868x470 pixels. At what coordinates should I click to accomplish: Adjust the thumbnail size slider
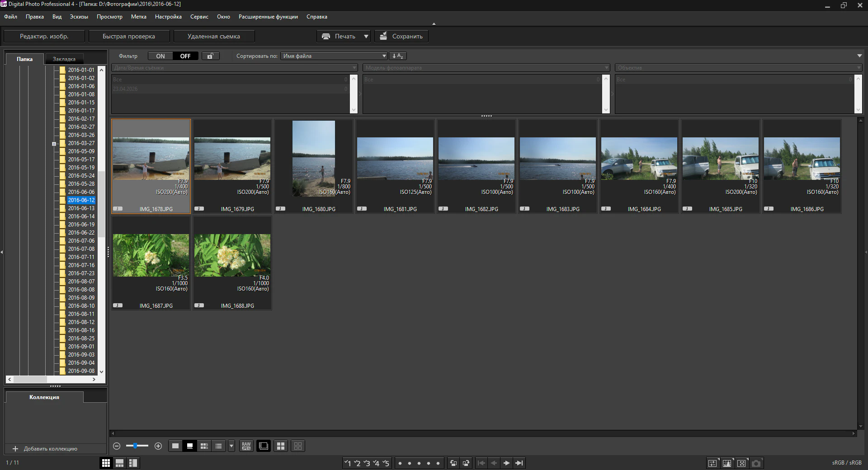pyautogui.click(x=135, y=446)
